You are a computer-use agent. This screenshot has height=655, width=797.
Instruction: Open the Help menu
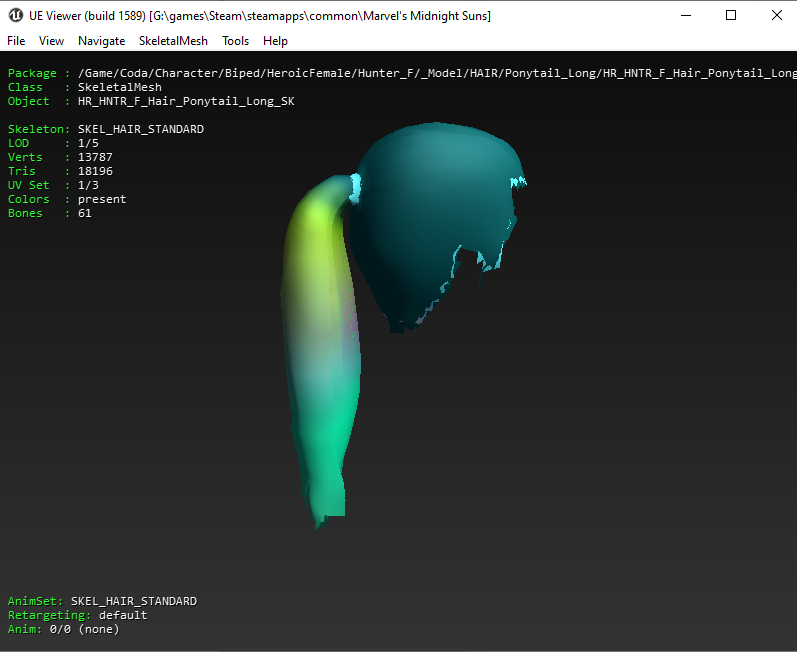pos(275,41)
